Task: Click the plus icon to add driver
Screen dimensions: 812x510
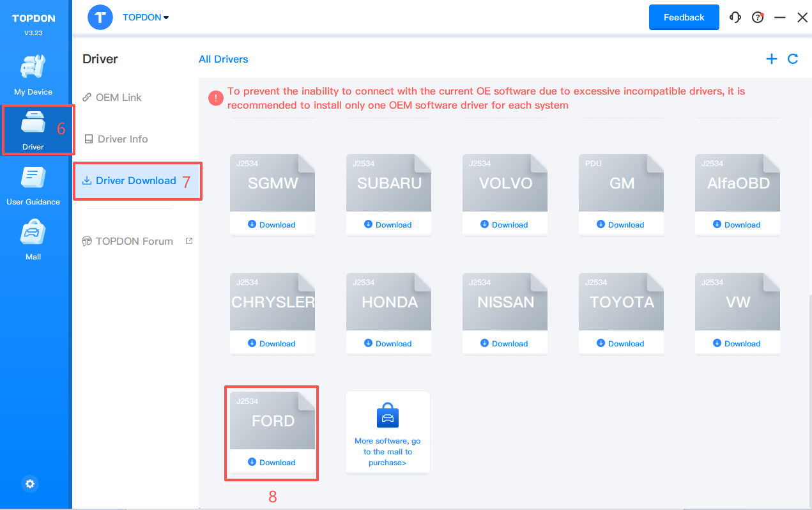Action: pos(772,59)
